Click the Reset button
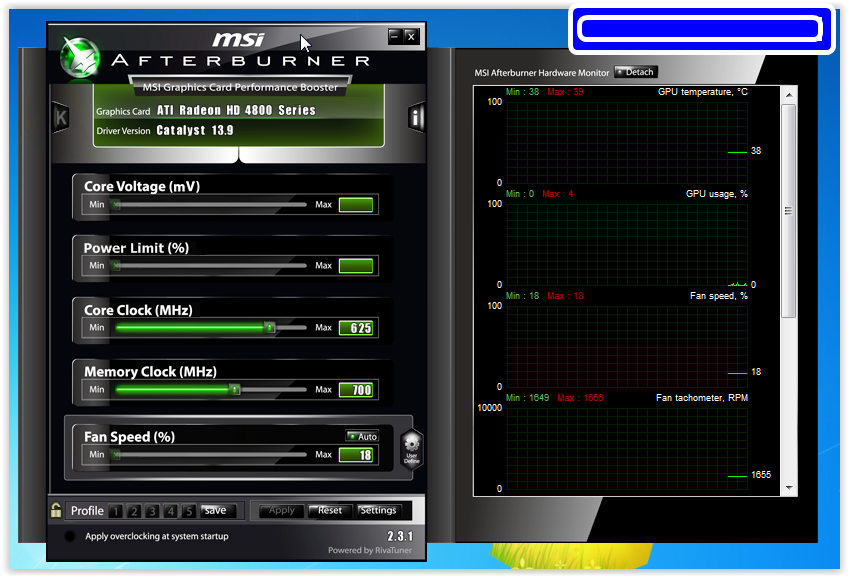This screenshot has height=577, width=848. pos(329,510)
